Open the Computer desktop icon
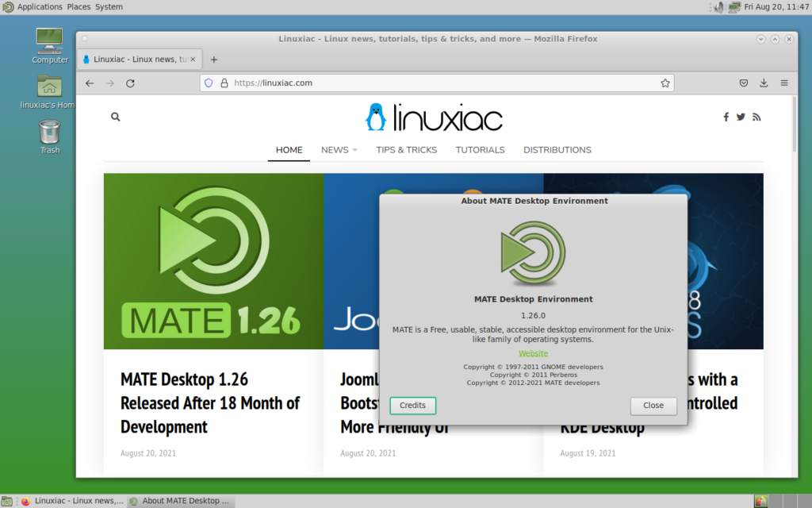 pos(50,45)
